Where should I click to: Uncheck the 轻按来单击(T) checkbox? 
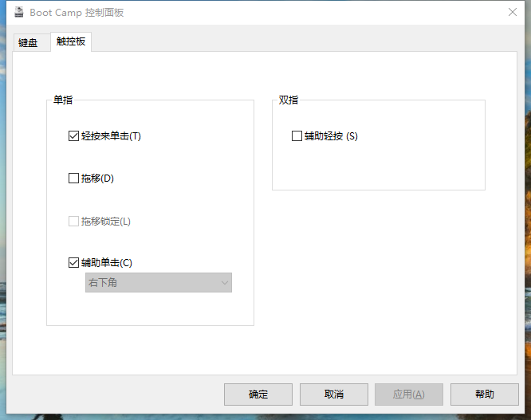coord(73,136)
